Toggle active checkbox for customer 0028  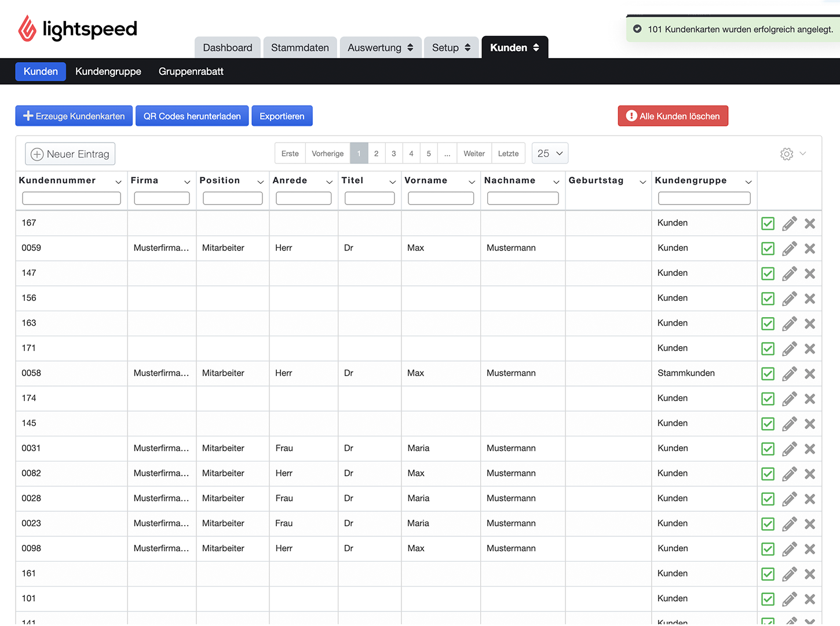(768, 499)
